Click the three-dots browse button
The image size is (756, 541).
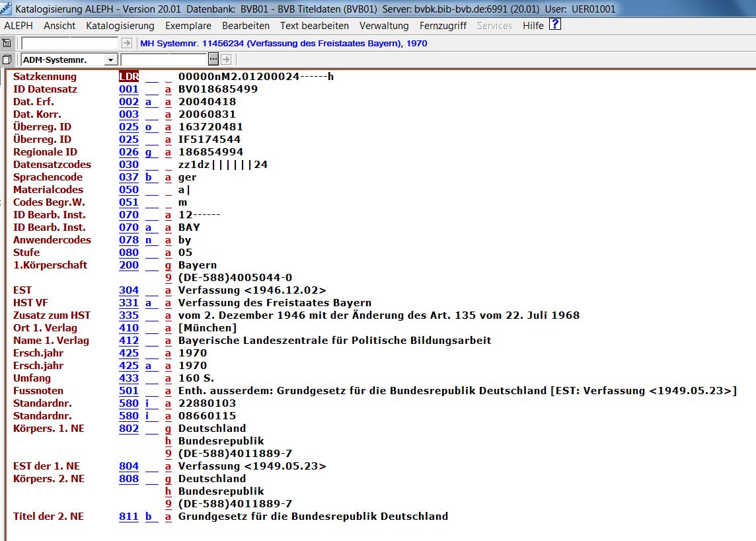point(213,60)
